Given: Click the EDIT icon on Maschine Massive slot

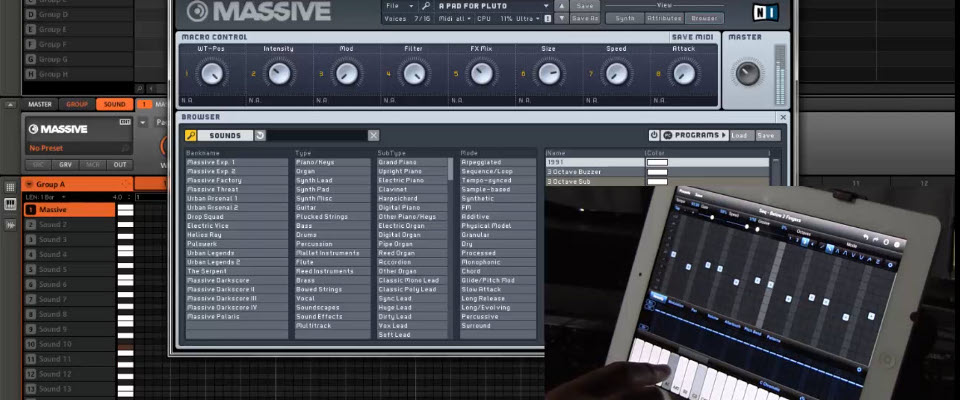Looking at the screenshot, I should 126,122.
